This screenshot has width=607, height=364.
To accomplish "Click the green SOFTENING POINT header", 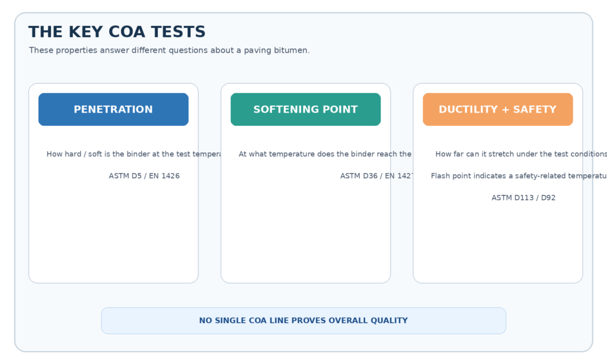I will coord(305,109).
